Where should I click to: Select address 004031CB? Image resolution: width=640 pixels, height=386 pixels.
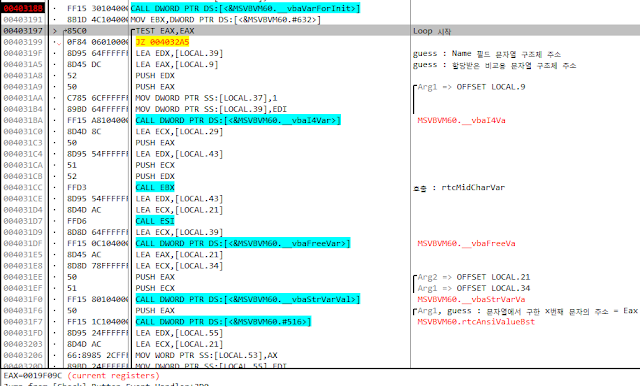23,176
